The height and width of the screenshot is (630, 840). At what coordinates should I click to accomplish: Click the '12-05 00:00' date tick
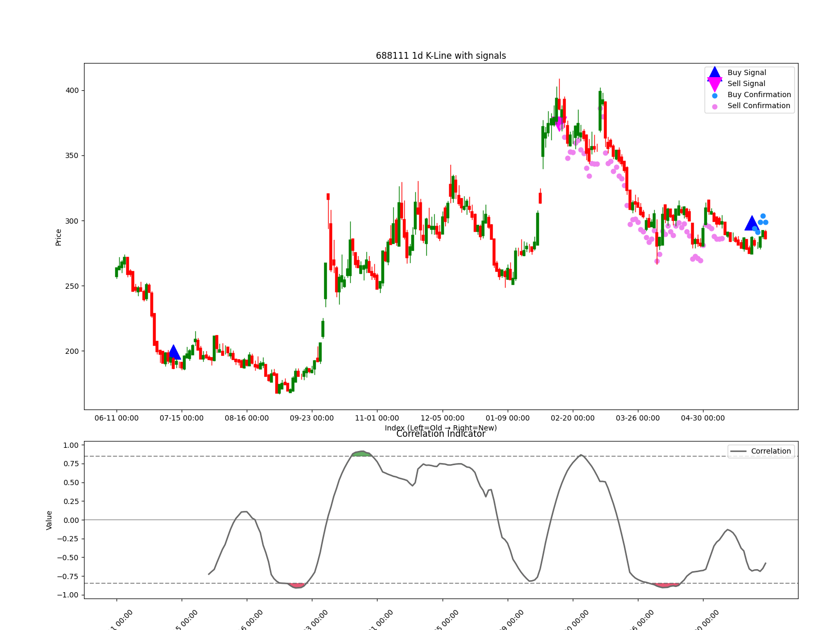[x=443, y=418]
